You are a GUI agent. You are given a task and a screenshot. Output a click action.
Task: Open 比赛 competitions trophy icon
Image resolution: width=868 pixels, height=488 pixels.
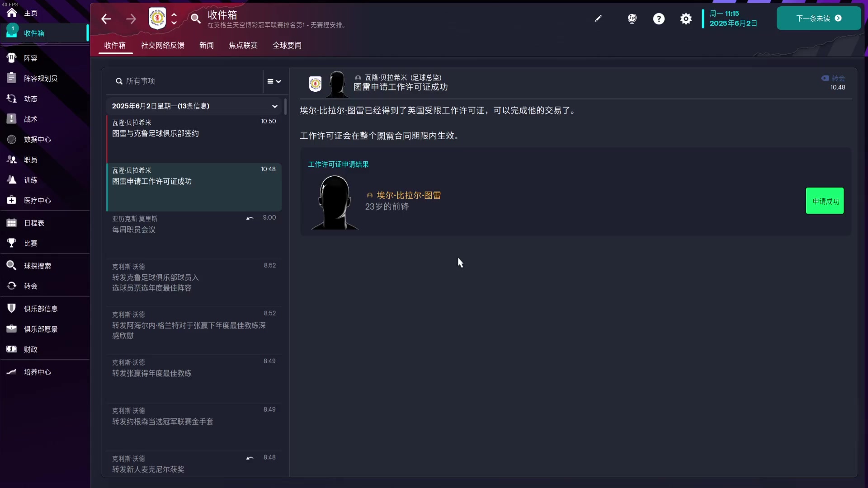coord(12,243)
